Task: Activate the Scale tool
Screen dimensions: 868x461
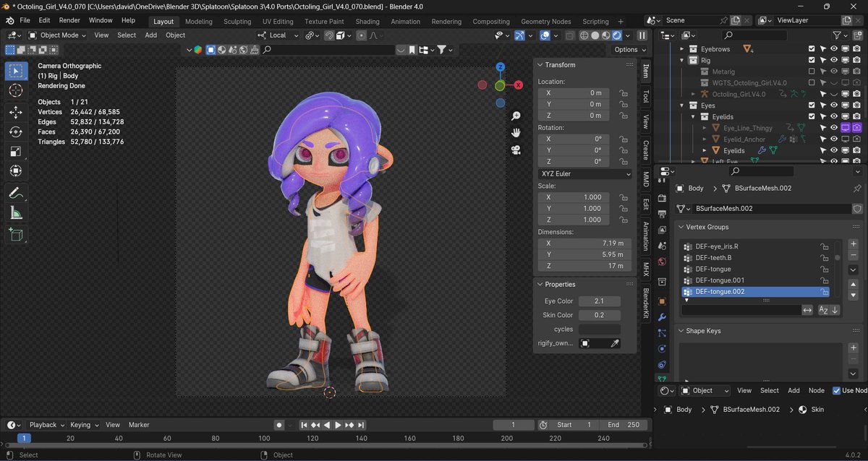Action: (16, 151)
